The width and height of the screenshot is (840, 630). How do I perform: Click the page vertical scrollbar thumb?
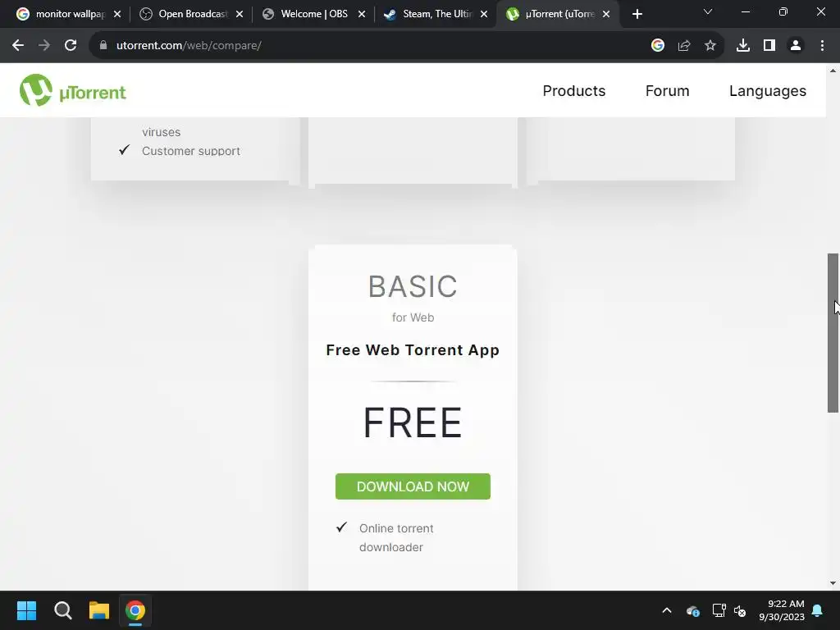point(833,333)
